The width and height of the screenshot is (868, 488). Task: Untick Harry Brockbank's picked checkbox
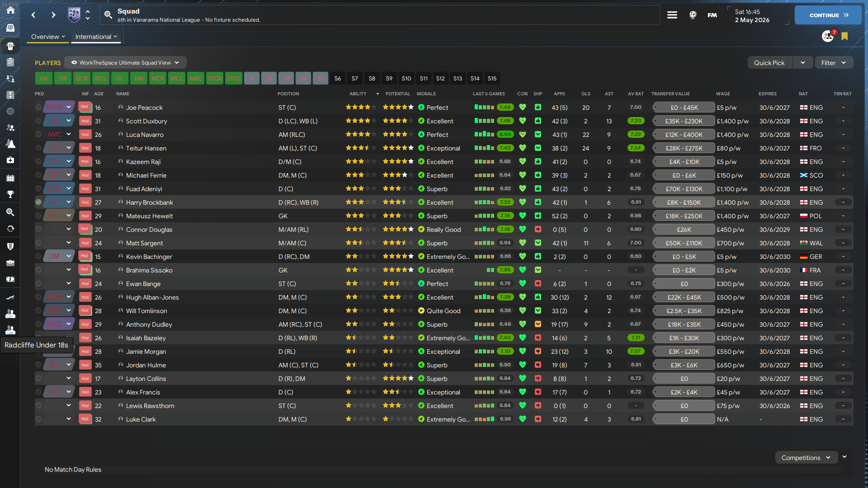38,202
